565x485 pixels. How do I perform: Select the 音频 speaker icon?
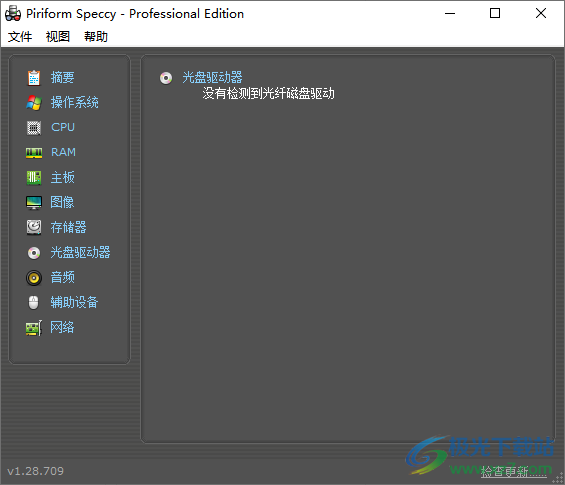(x=34, y=278)
